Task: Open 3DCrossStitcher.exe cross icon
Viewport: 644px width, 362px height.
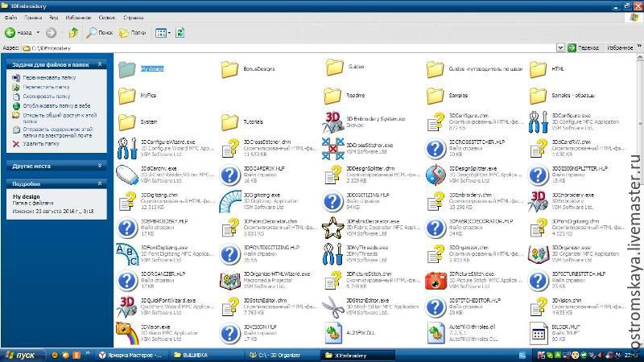Action: click(332, 148)
